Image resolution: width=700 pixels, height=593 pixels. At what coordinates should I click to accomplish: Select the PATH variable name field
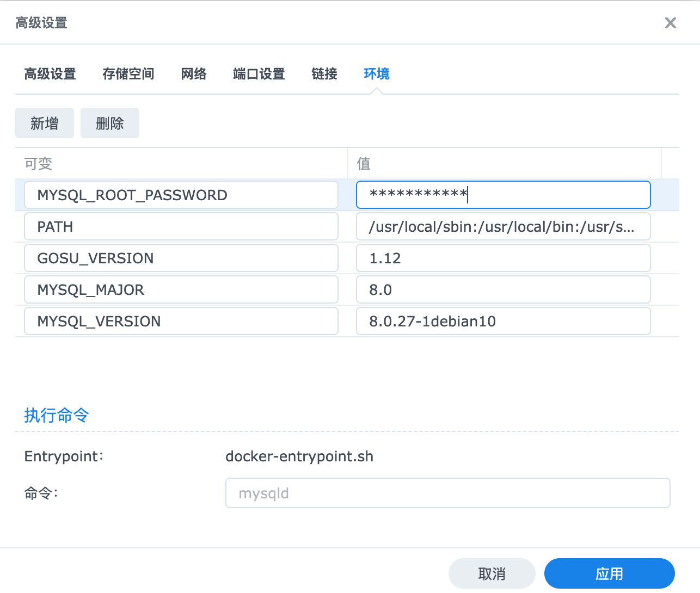181,226
